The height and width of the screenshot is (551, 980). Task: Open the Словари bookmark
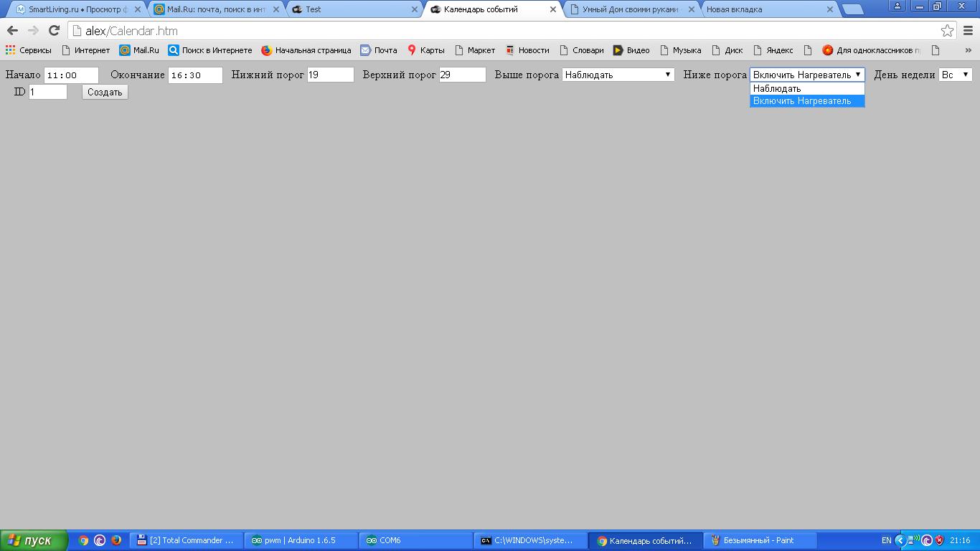click(x=582, y=50)
